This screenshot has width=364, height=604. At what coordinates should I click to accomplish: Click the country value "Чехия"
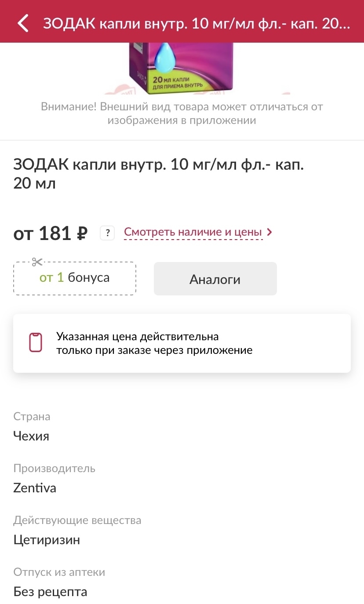[31, 436]
